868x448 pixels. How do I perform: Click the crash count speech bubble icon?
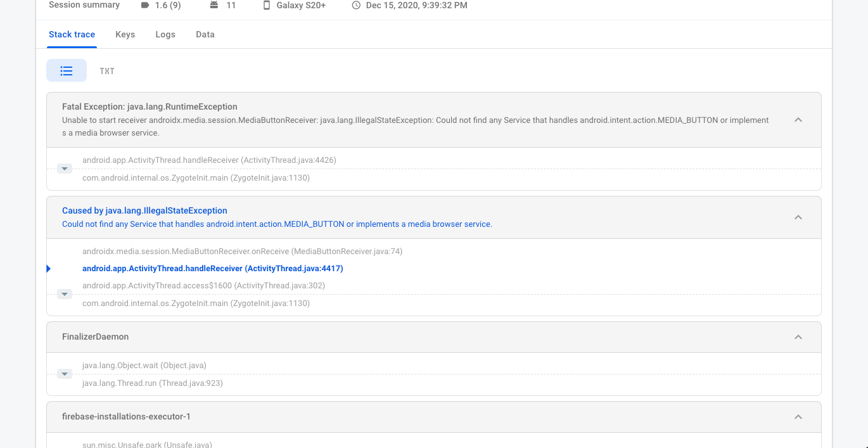point(146,5)
